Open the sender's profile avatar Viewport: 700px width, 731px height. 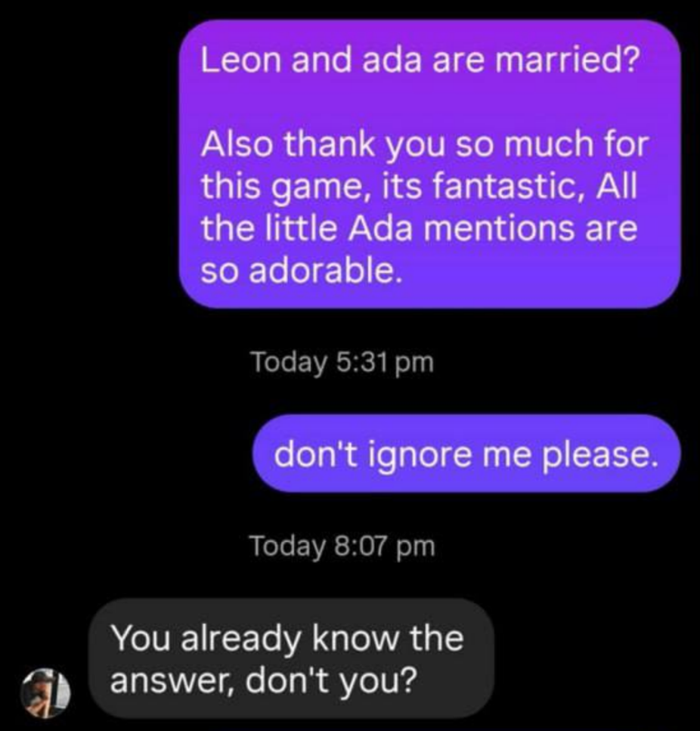[45, 692]
